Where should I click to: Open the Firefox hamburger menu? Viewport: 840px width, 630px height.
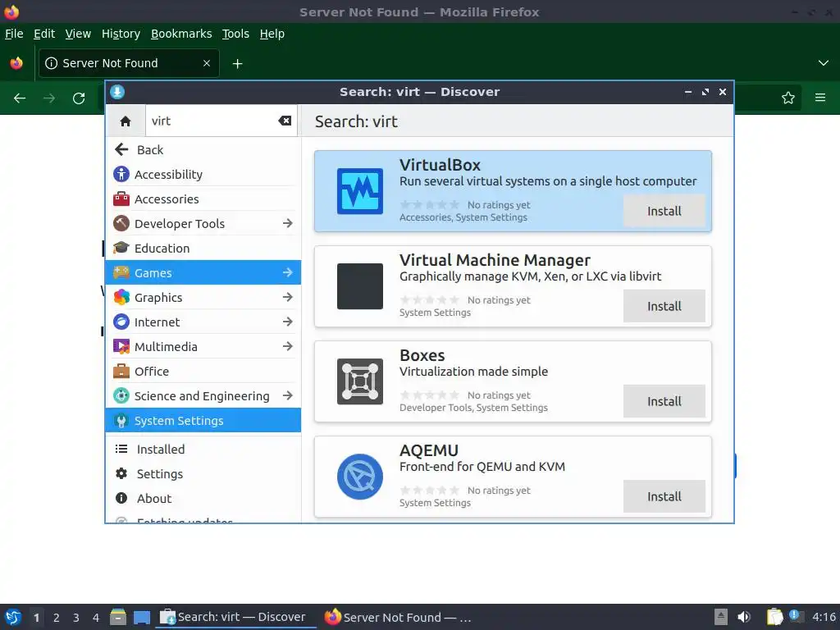[x=820, y=98]
